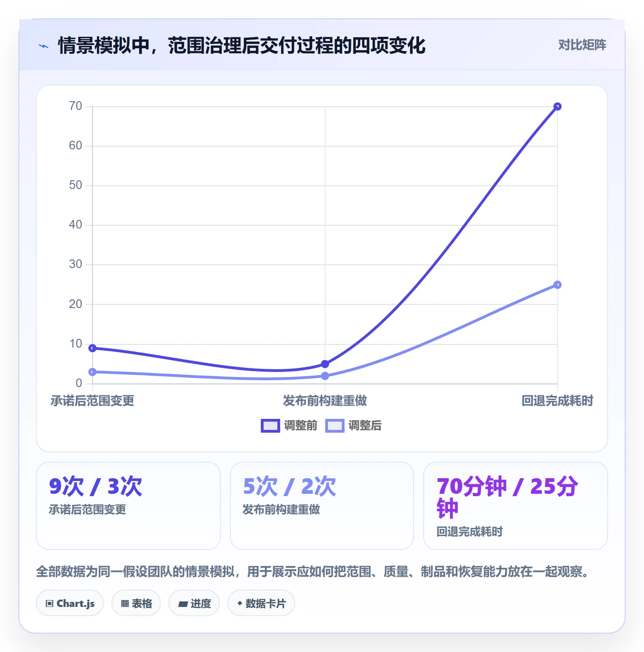Click the y-axis value 10

75,344
